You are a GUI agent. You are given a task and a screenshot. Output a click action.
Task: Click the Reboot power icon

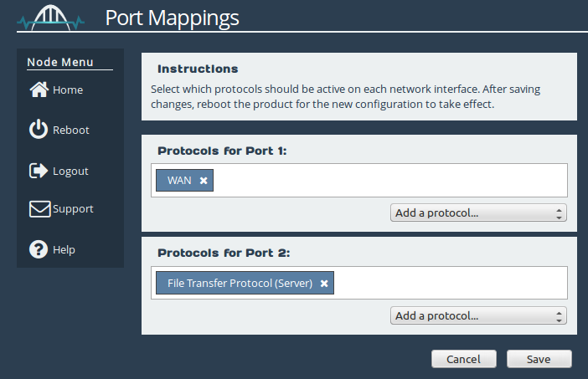[x=39, y=129]
